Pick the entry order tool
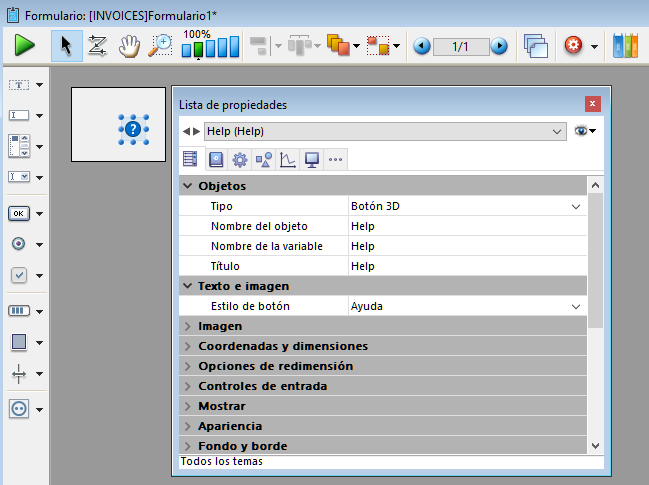The width and height of the screenshot is (649, 485). coord(97,45)
